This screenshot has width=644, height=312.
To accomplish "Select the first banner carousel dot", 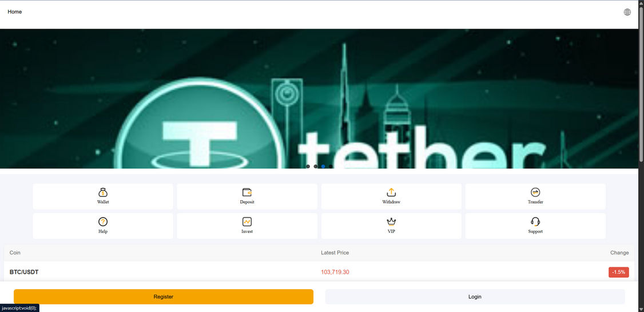I will pos(308,167).
